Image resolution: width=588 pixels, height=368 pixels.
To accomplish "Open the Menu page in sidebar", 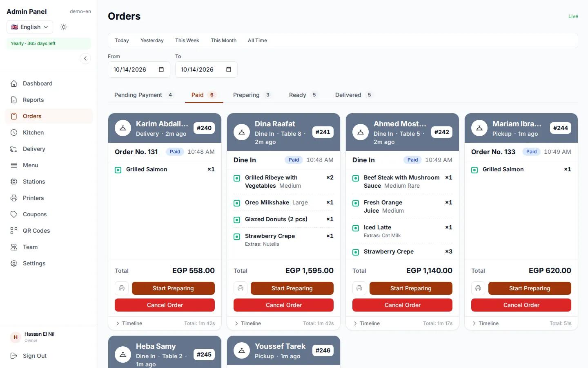I will tap(49, 165).
